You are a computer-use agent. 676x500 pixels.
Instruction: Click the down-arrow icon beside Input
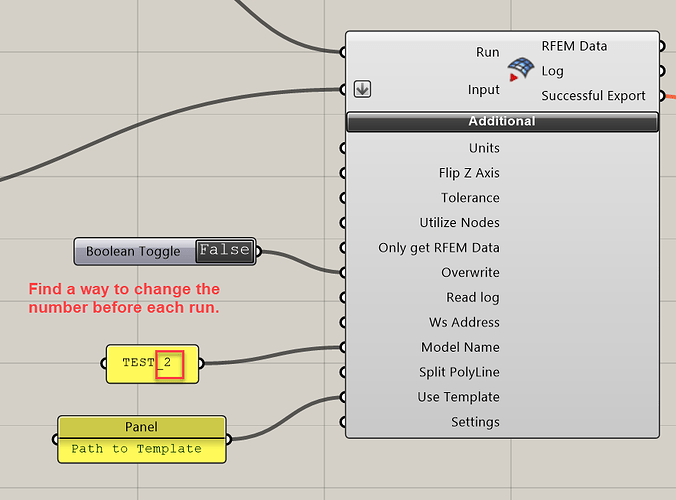pos(363,89)
